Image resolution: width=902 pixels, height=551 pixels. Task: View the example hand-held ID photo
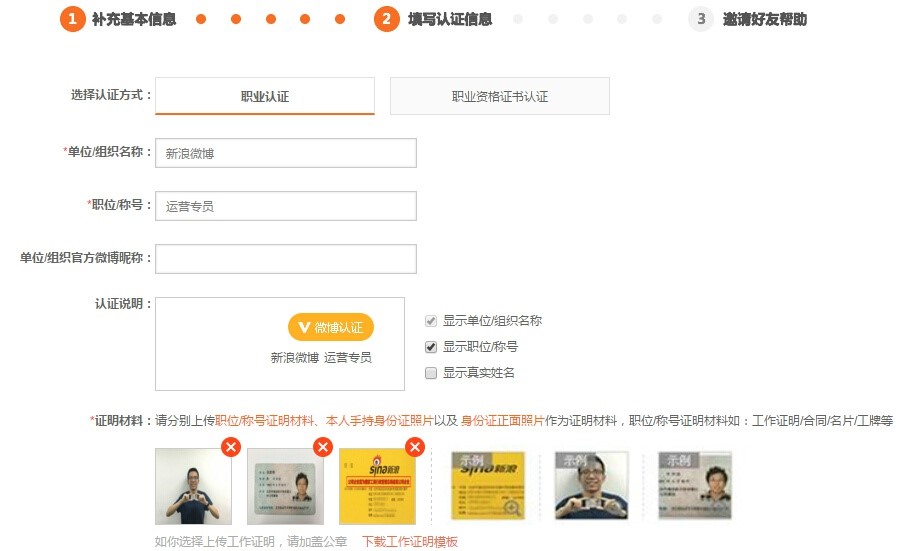591,486
